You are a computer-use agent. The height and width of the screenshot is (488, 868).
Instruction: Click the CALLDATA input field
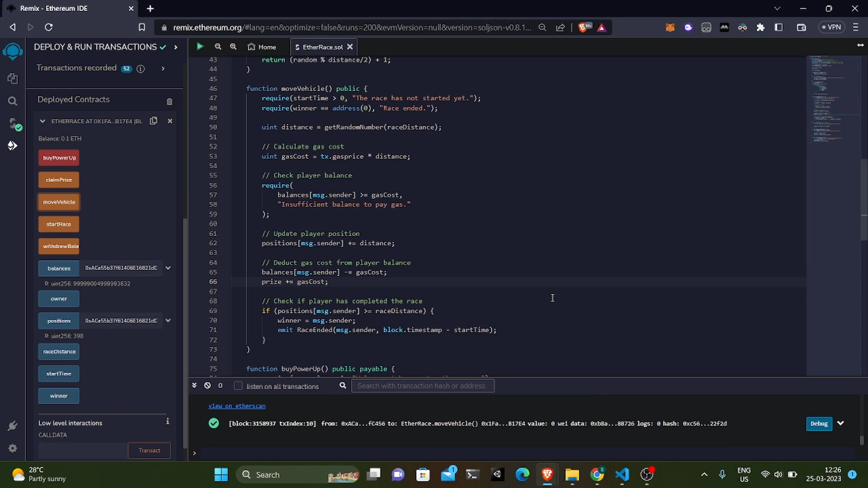[x=82, y=450]
